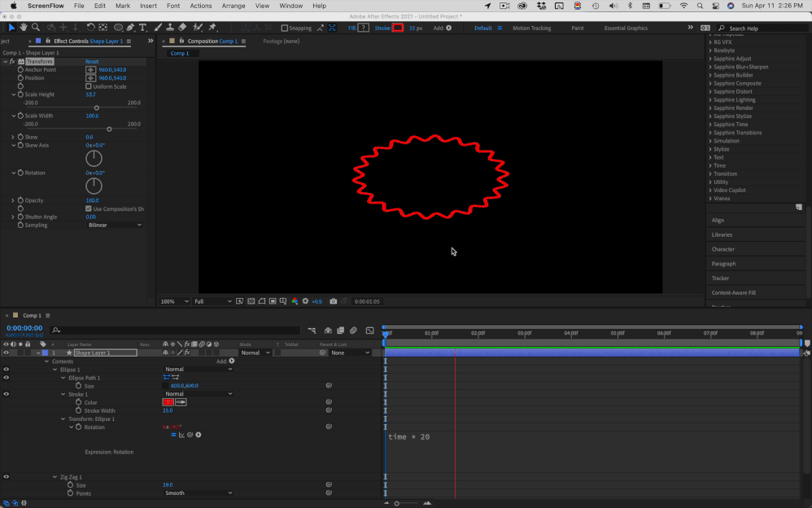The image size is (812, 508).
Task: Select the Brush tool
Action: click(x=157, y=27)
